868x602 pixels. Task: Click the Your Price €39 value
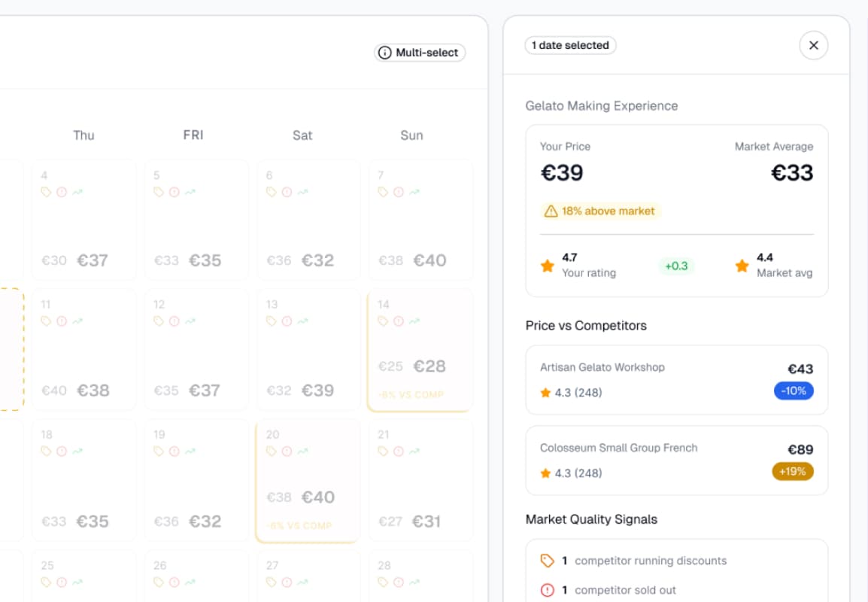(x=562, y=173)
